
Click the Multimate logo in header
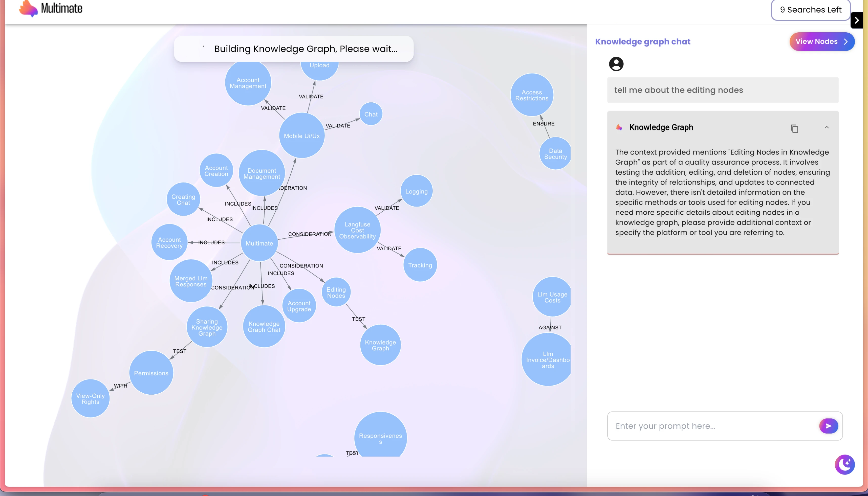pyautogui.click(x=50, y=9)
